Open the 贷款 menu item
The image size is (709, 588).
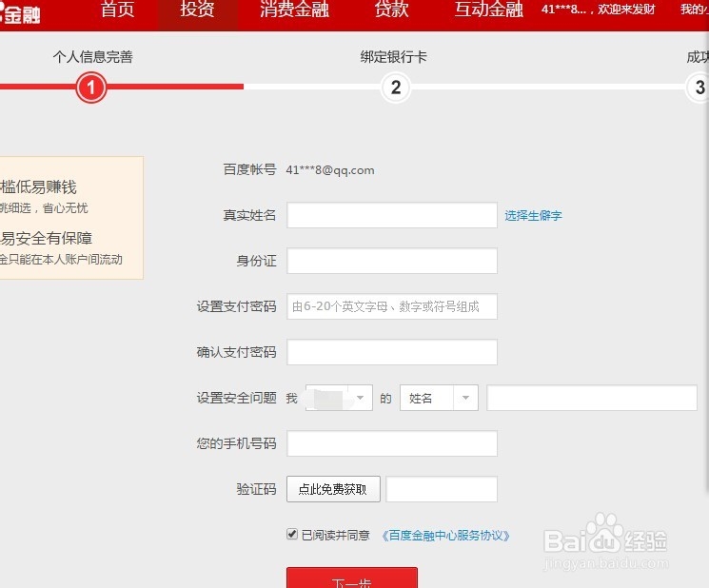point(391,10)
